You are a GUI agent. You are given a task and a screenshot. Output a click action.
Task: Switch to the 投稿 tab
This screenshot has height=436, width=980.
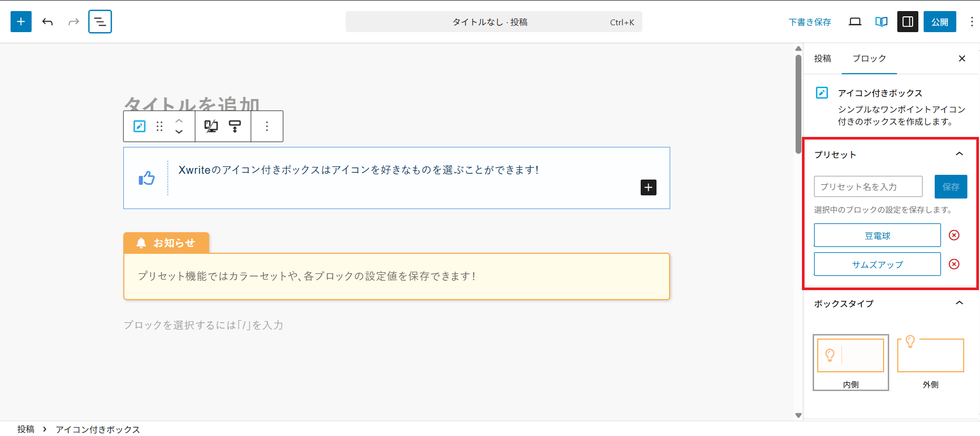click(822, 58)
